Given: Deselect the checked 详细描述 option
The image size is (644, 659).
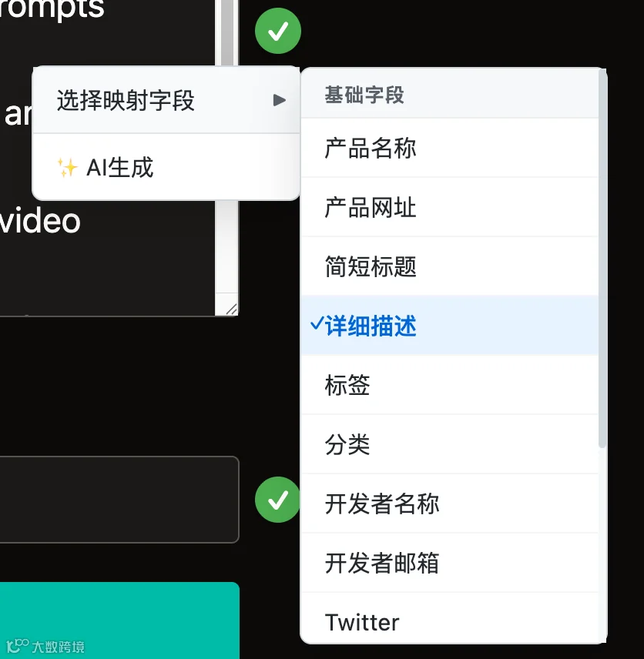Looking at the screenshot, I should pos(450,326).
